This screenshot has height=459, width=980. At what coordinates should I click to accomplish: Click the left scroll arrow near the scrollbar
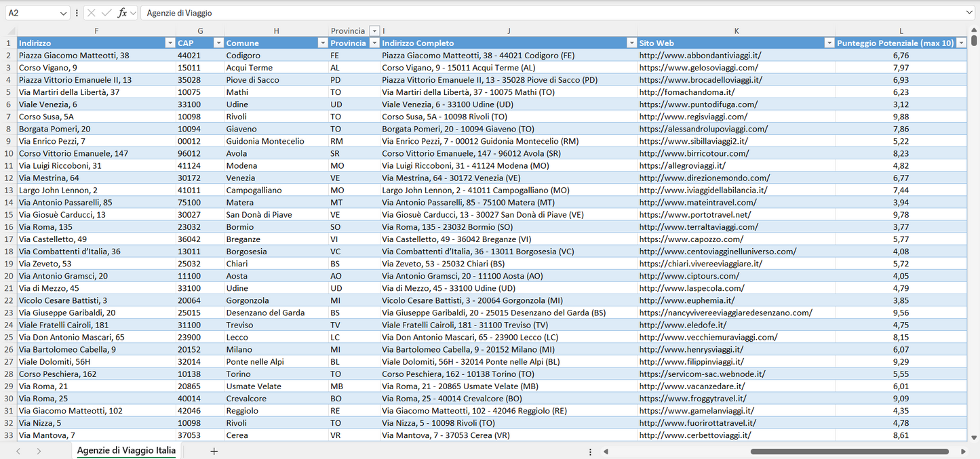pos(606,450)
